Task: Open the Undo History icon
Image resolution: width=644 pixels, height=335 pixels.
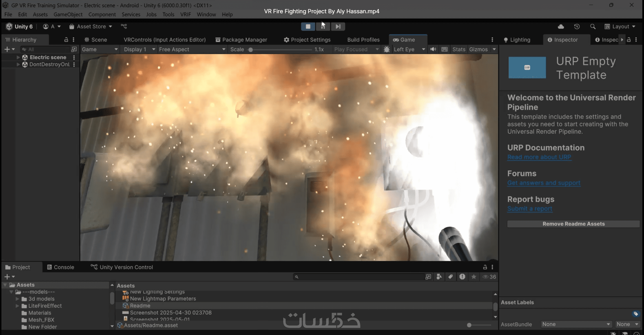Action: [x=577, y=26]
